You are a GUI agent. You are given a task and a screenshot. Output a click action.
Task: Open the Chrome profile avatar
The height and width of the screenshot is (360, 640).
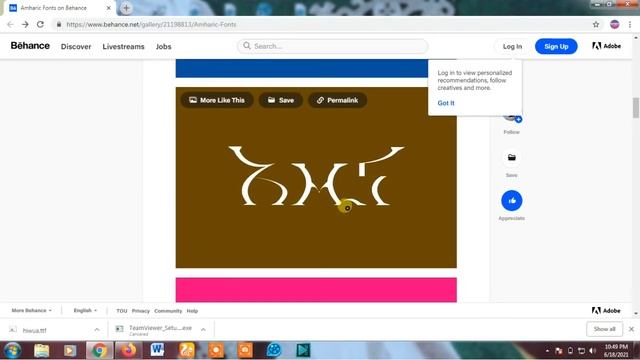point(615,24)
